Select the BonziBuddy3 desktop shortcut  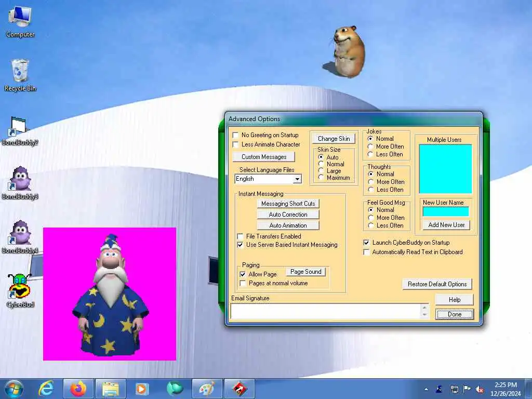tap(20, 183)
